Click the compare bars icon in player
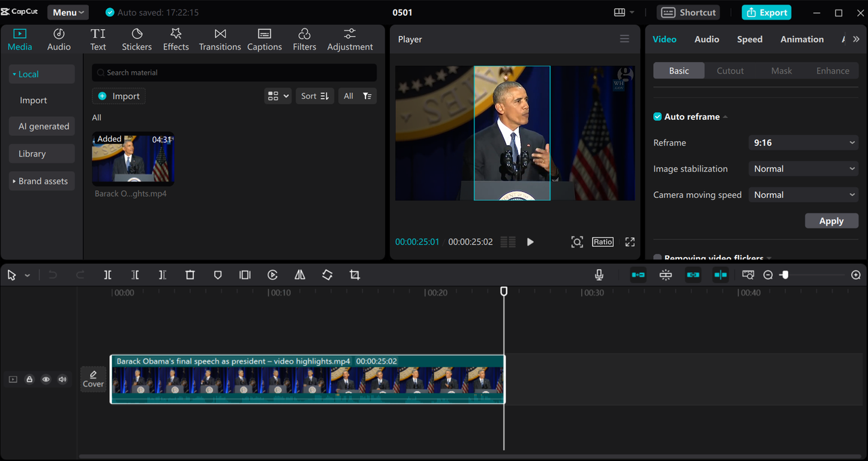This screenshot has width=868, height=461. point(508,242)
